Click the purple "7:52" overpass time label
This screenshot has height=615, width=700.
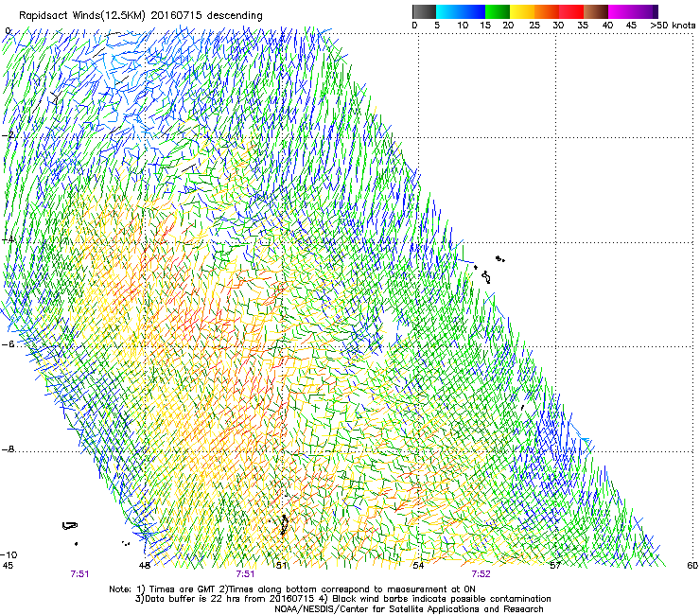click(481, 574)
